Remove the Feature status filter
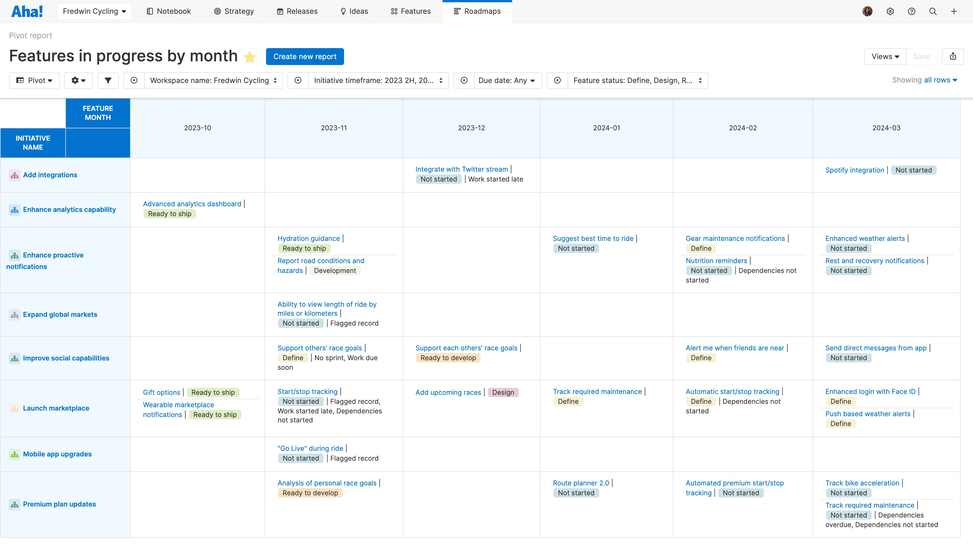 point(557,80)
